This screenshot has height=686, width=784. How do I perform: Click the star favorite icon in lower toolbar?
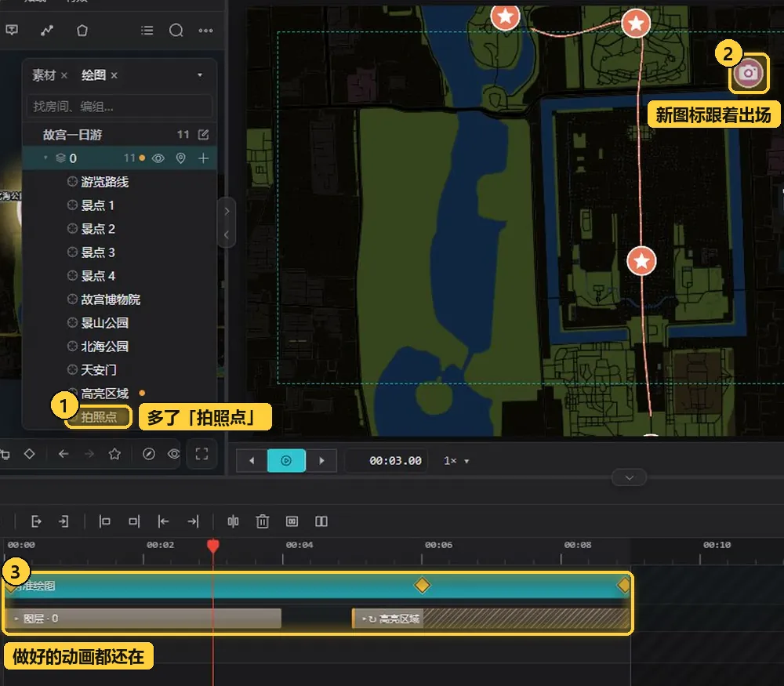[x=115, y=454]
